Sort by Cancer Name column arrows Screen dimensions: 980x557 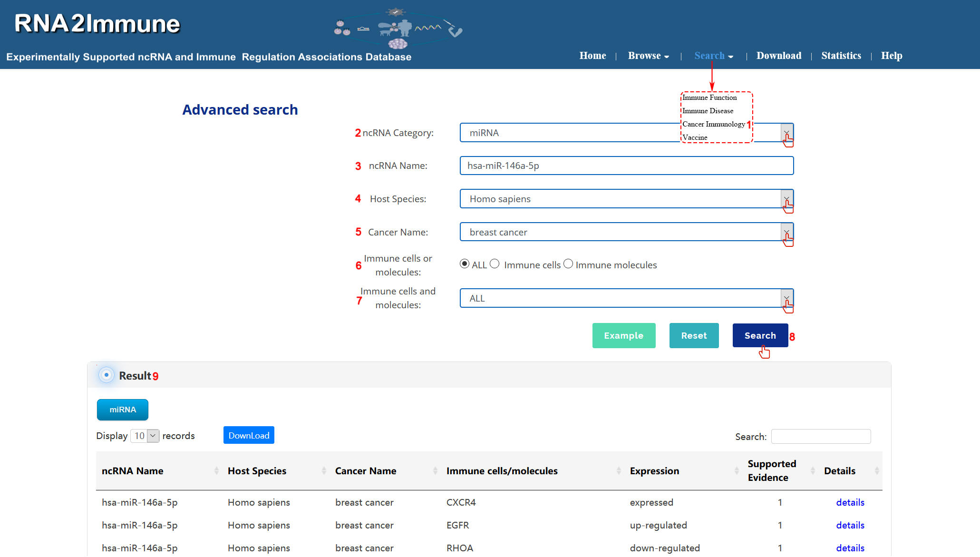[435, 471]
